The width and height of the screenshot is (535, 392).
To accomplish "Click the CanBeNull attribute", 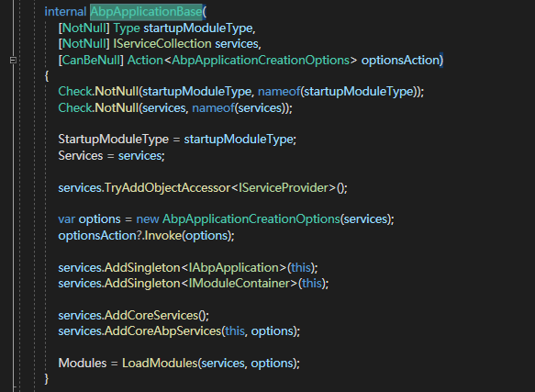I will (91, 60).
